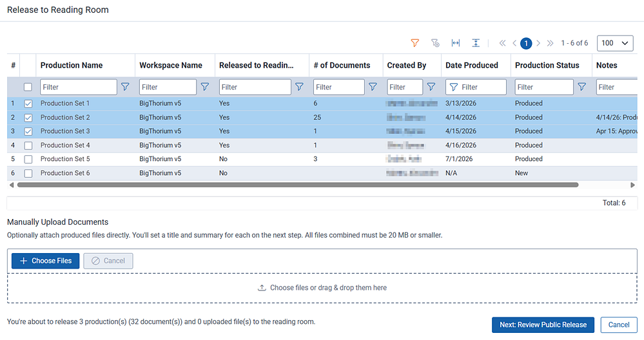Uncheck the Production Set 2 checkbox

tap(28, 118)
